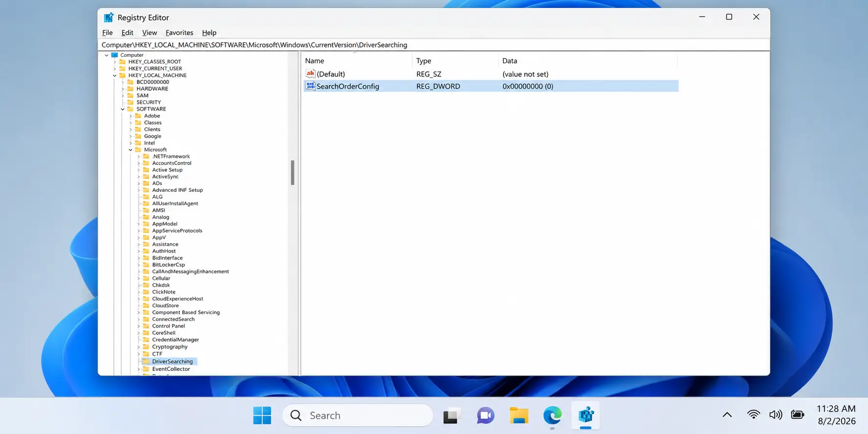The height and width of the screenshot is (434, 868).
Task: Collapse the Microsoft key
Action: 131,150
